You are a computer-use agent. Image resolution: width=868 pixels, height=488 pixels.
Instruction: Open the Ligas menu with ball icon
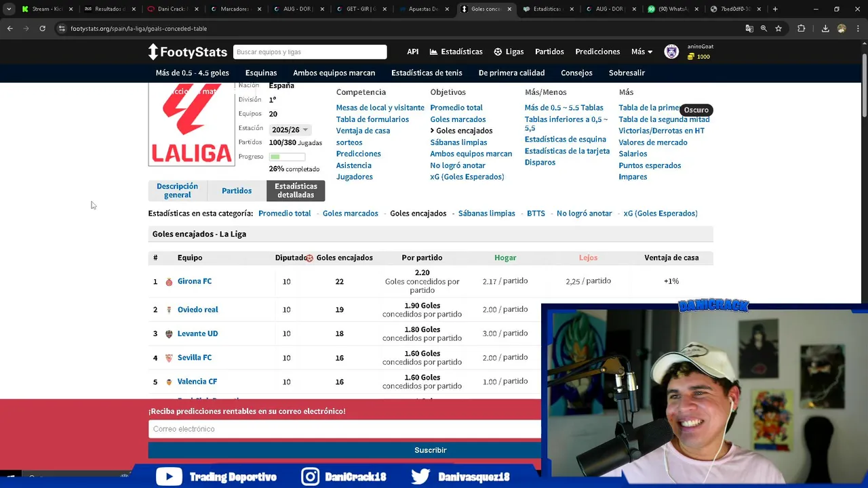click(x=509, y=52)
